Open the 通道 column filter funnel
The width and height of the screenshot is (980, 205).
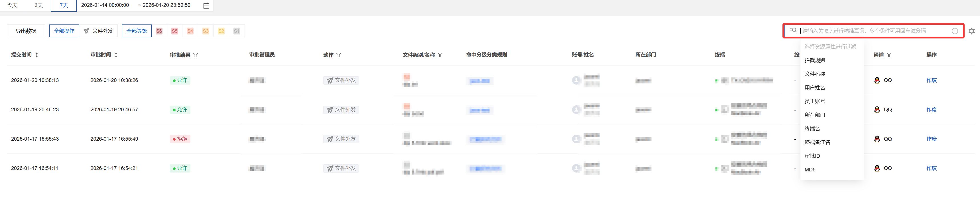(x=889, y=55)
